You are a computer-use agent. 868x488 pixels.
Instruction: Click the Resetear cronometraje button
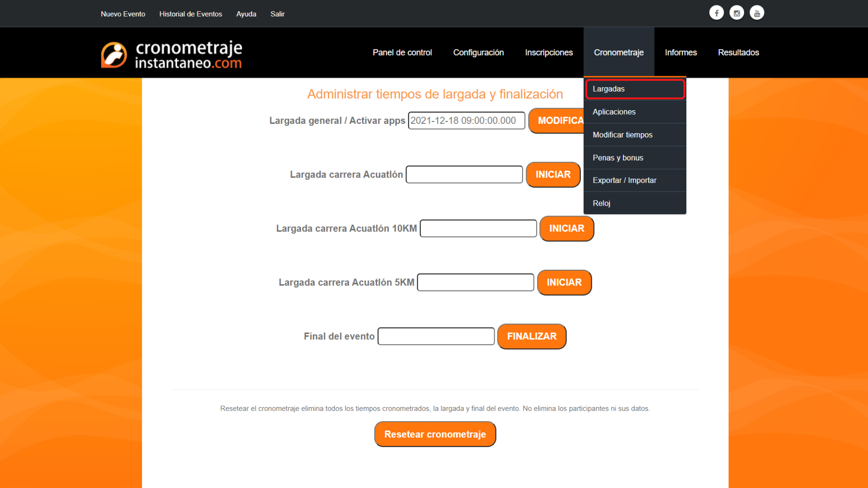(x=435, y=434)
